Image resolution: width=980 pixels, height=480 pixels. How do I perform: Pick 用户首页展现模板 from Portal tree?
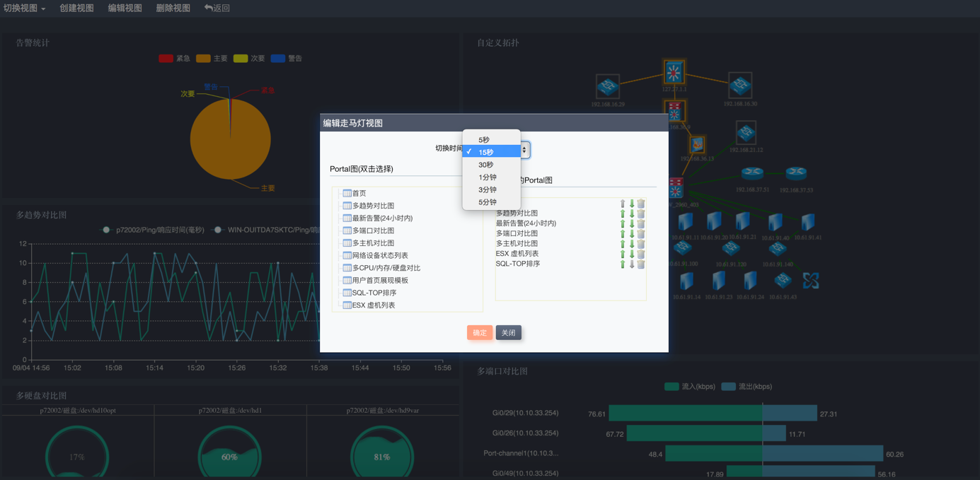[x=380, y=281]
